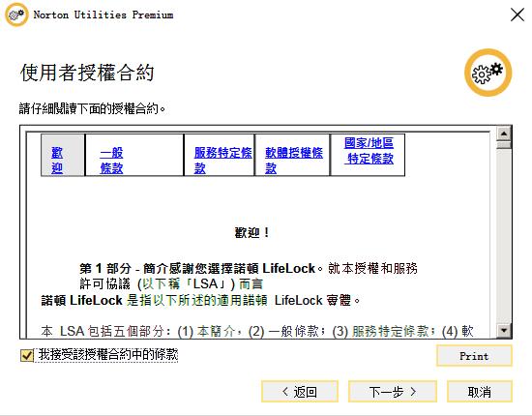Click the license scrollbar thumb
The width and height of the screenshot is (532, 416).
(x=504, y=145)
